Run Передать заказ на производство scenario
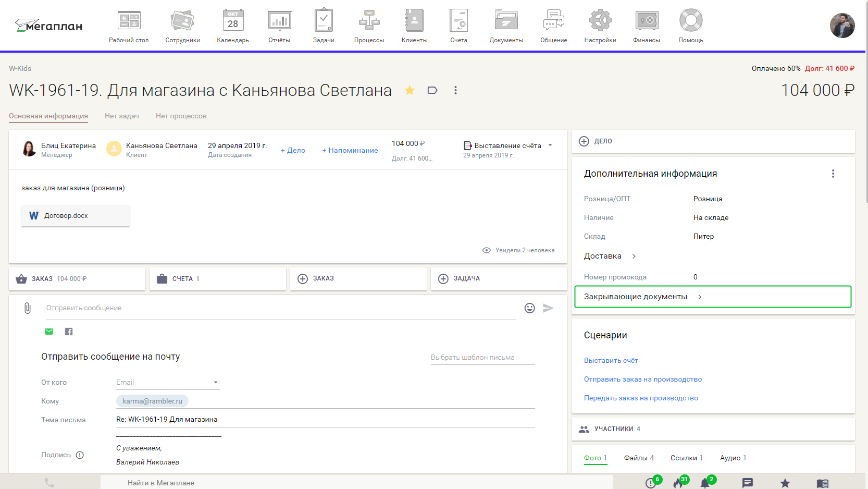The image size is (868, 489). [641, 398]
